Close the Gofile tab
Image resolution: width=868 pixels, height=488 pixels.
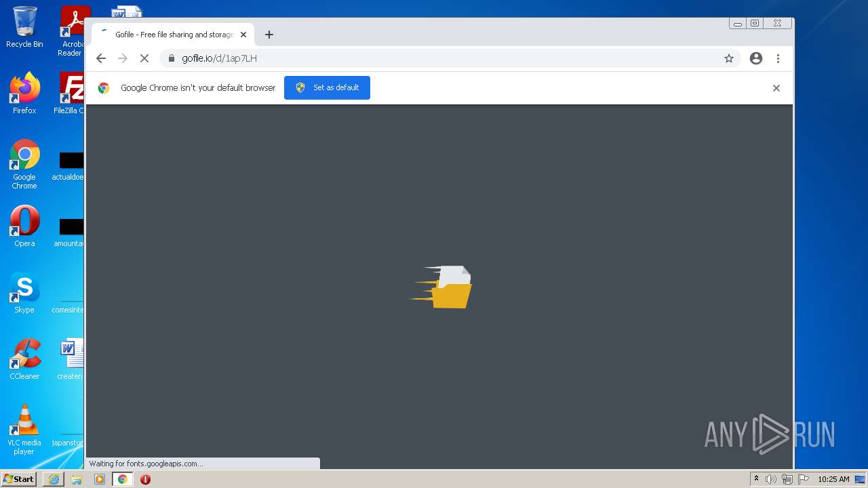point(243,35)
